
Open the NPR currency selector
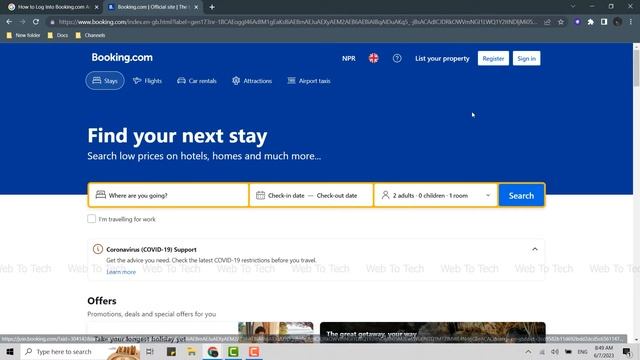coord(349,58)
